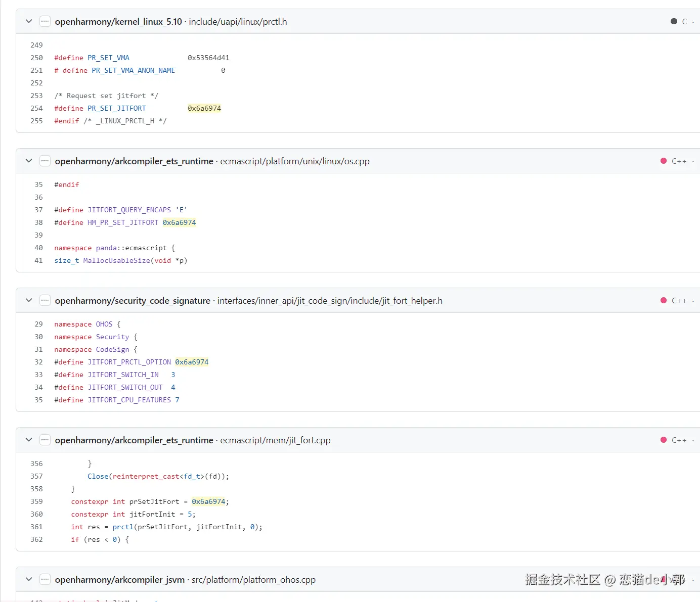Image resolution: width=700 pixels, height=602 pixels.
Task: Click highlighted 0x6a6974 on line 359
Action: [x=208, y=501]
